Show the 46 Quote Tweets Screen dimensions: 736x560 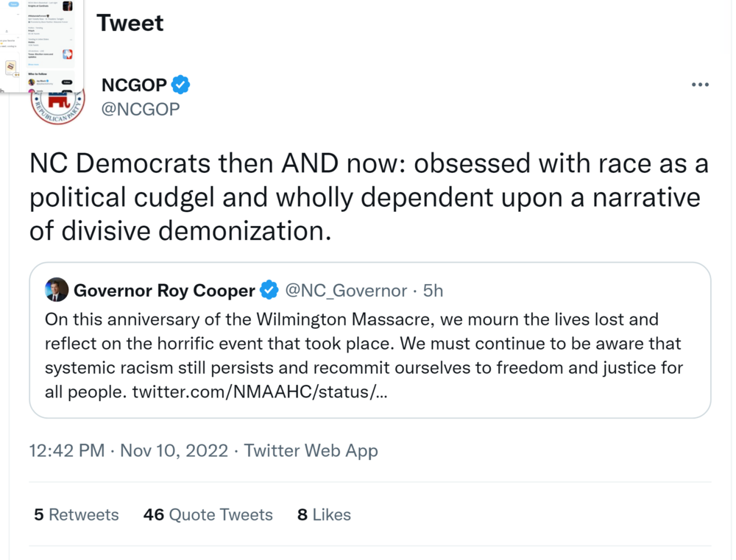(x=208, y=514)
